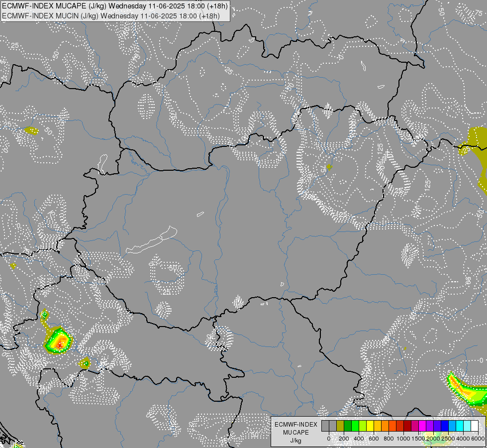487x448 pixels.
Task: Click the MUCIN title line at top
Action: (110, 16)
